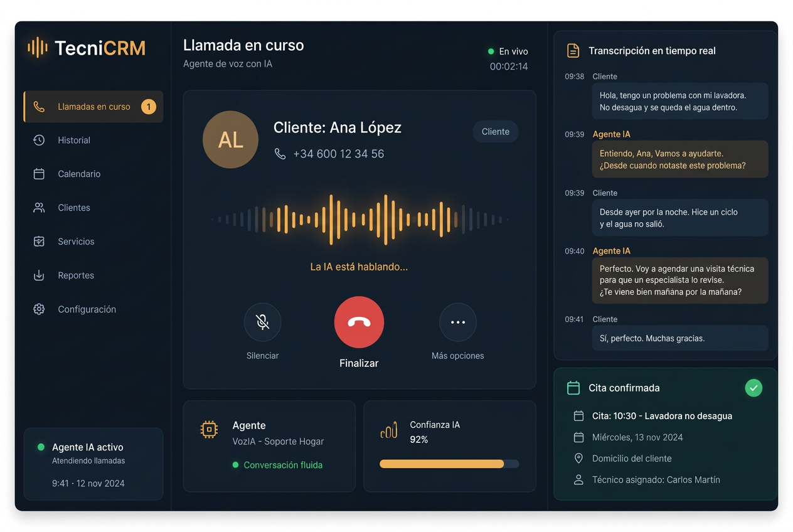793x532 pixels.
Task: Click the location pin icon by Domicilio del cliente
Action: [x=578, y=459]
